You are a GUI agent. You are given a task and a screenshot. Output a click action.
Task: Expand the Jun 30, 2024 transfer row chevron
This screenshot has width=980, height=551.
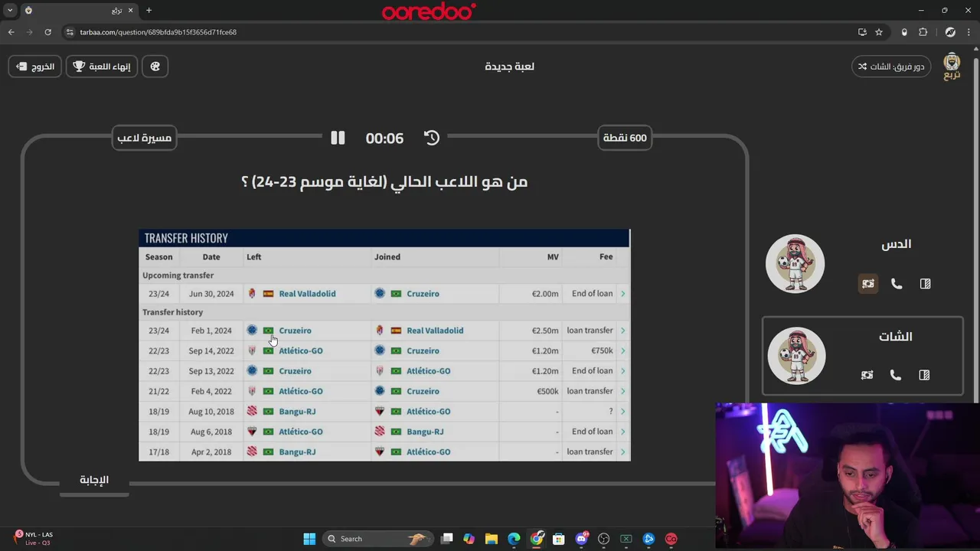point(622,294)
